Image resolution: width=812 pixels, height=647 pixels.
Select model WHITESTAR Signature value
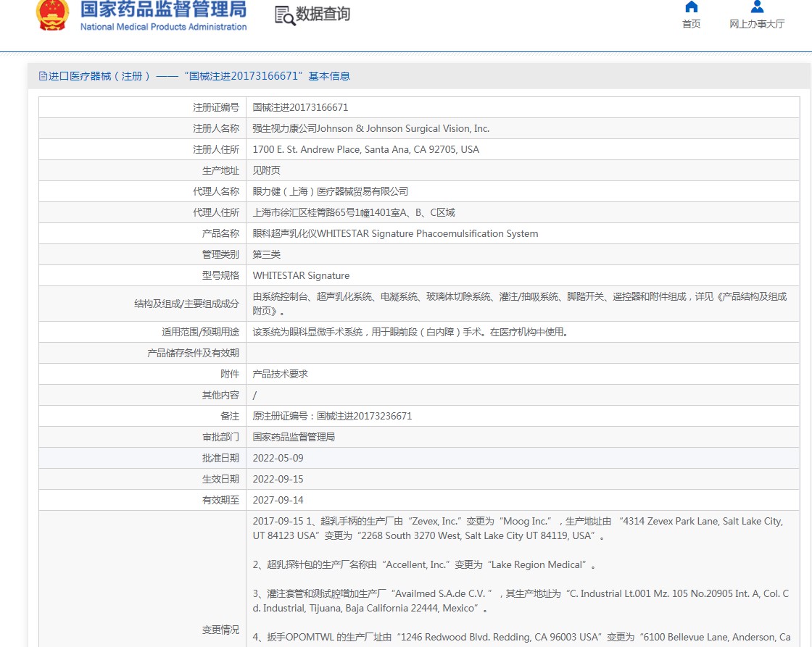point(301,276)
